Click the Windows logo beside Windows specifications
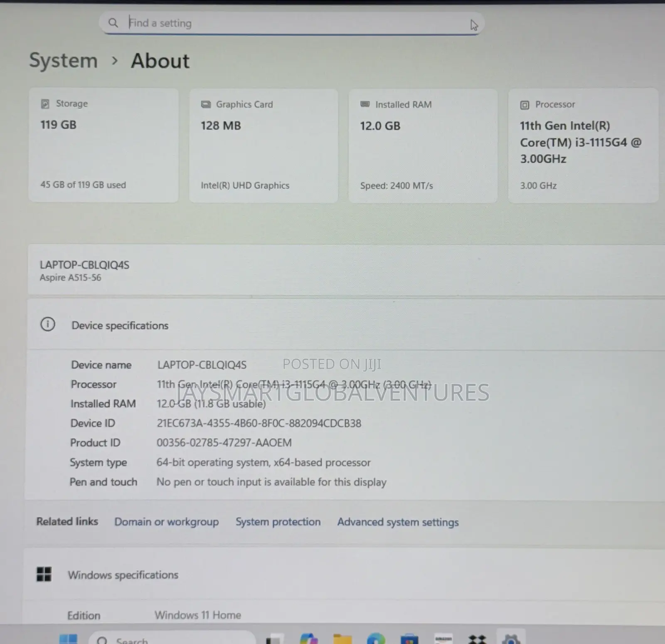Viewport: 665px width, 644px height. [x=44, y=574]
